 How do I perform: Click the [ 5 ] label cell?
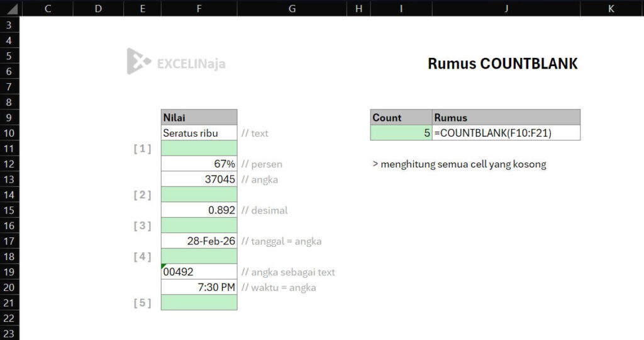[x=143, y=303]
